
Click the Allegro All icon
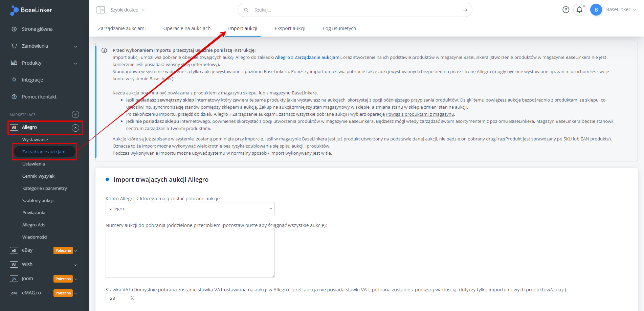click(x=14, y=128)
